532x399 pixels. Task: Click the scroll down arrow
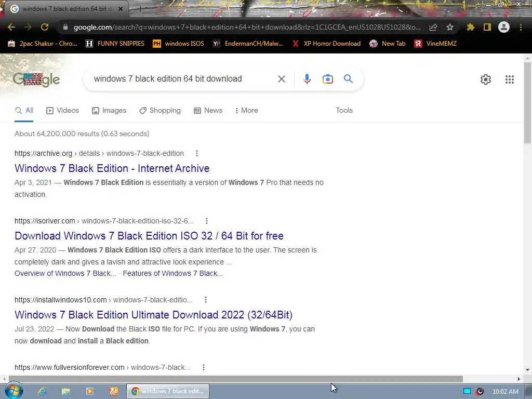tap(527, 370)
